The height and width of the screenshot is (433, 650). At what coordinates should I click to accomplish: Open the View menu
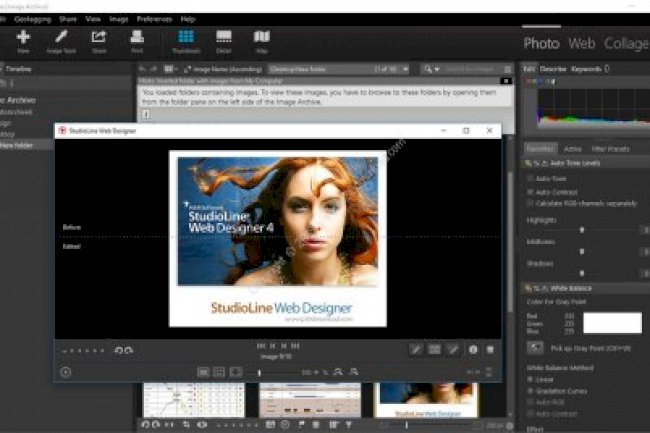pyautogui.click(x=93, y=19)
